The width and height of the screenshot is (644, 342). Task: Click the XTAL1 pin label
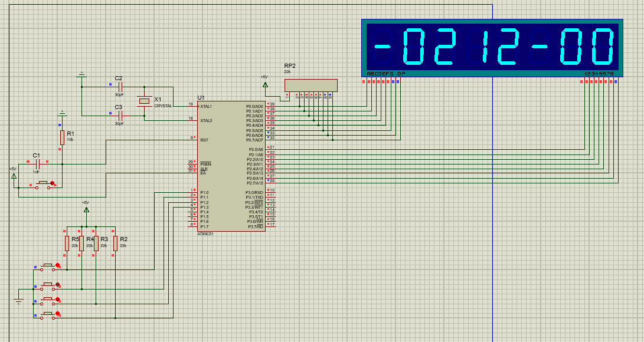[x=206, y=107]
